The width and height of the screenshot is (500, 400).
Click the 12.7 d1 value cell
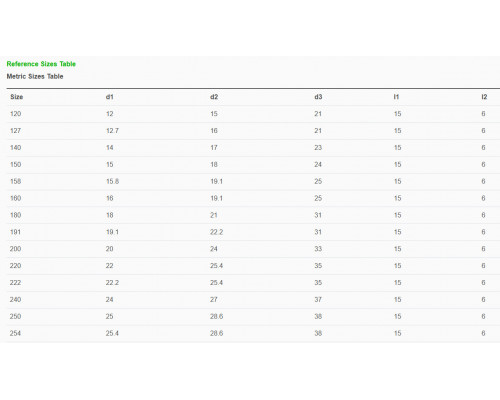click(x=112, y=131)
